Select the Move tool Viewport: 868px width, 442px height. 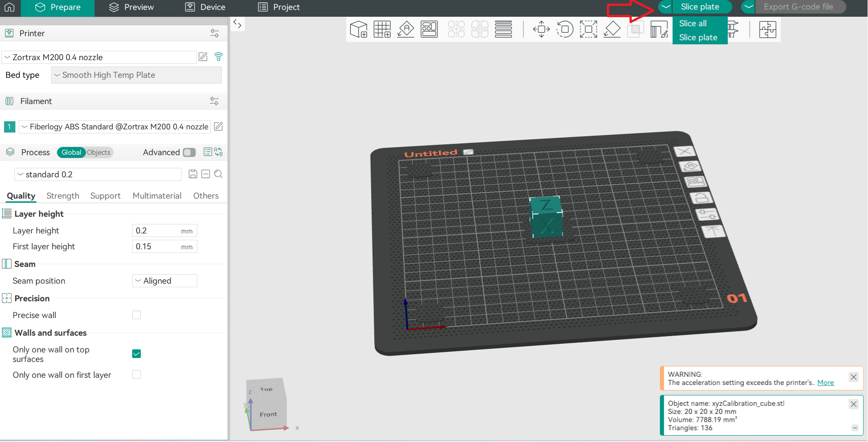point(541,29)
